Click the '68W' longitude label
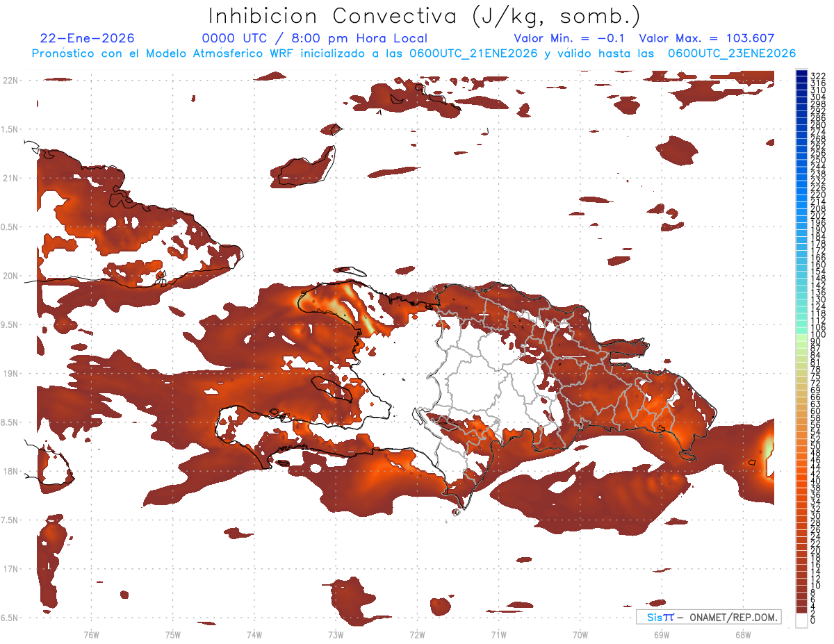Screen dimensions: 834x644 pyautogui.click(x=743, y=634)
